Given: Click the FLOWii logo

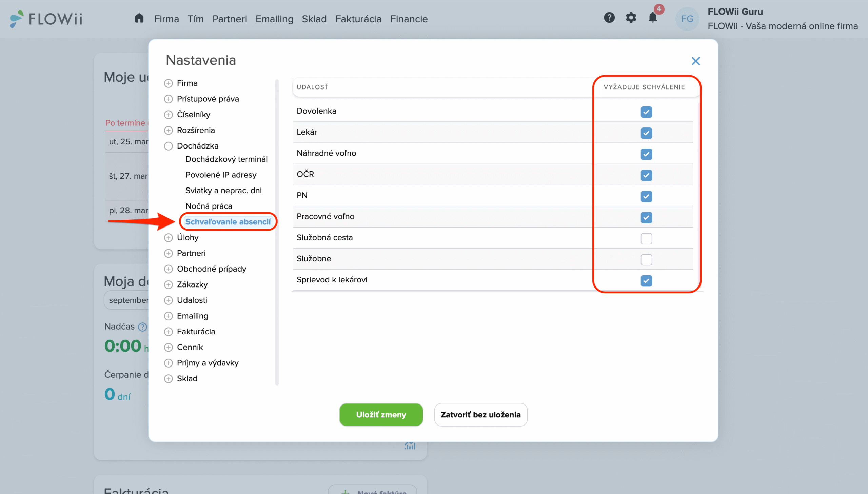Looking at the screenshot, I should coord(46,19).
